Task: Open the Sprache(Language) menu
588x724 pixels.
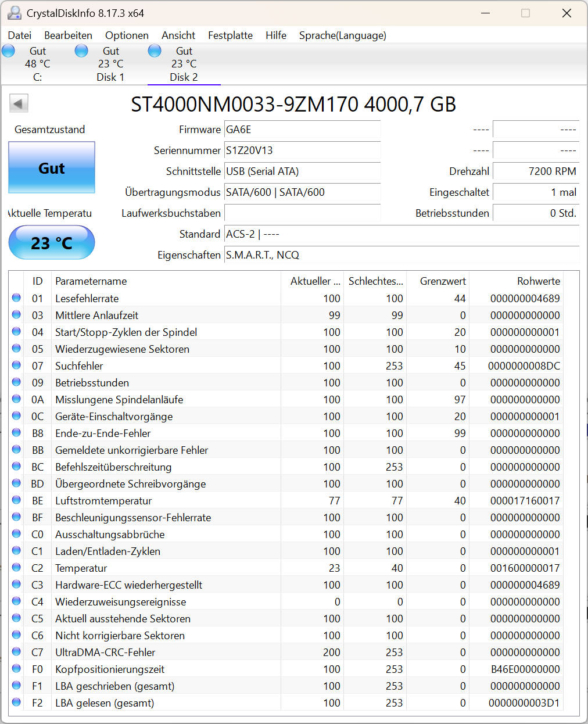Action: pos(343,35)
